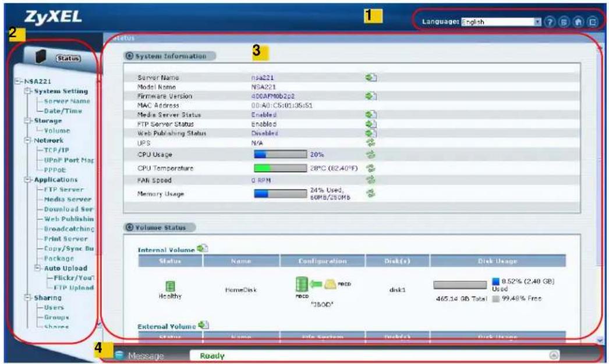Image resolution: width=609 pixels, height=364 pixels.
Task: Click the help question mark icon
Action: 550,22
